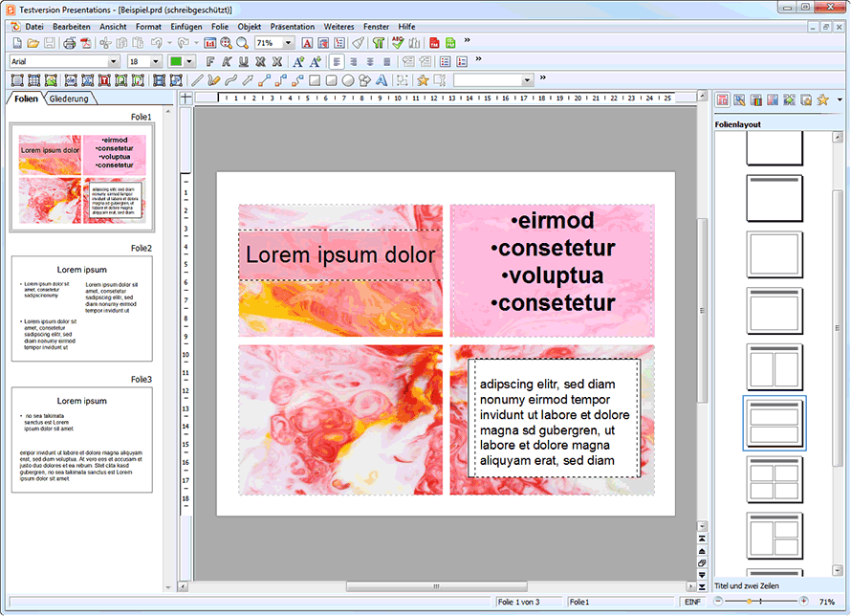The image size is (851, 616).
Task: Click the green font color swatch
Action: [x=176, y=61]
